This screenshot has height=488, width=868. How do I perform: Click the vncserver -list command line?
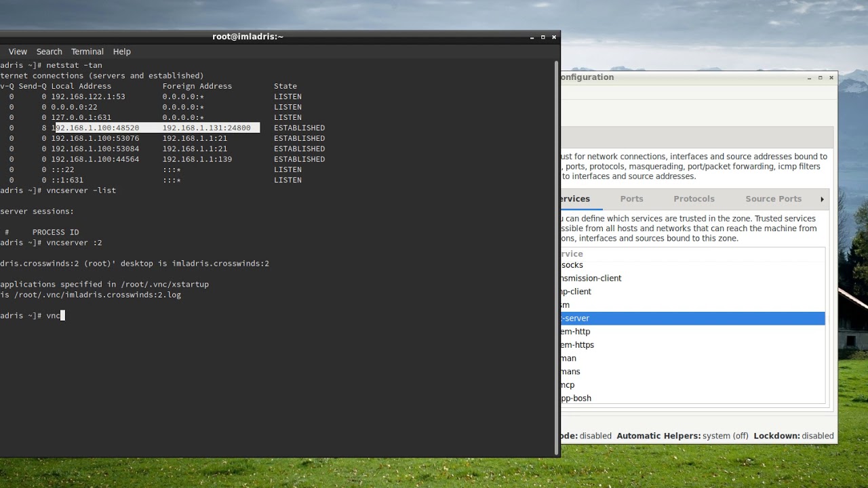(x=58, y=190)
